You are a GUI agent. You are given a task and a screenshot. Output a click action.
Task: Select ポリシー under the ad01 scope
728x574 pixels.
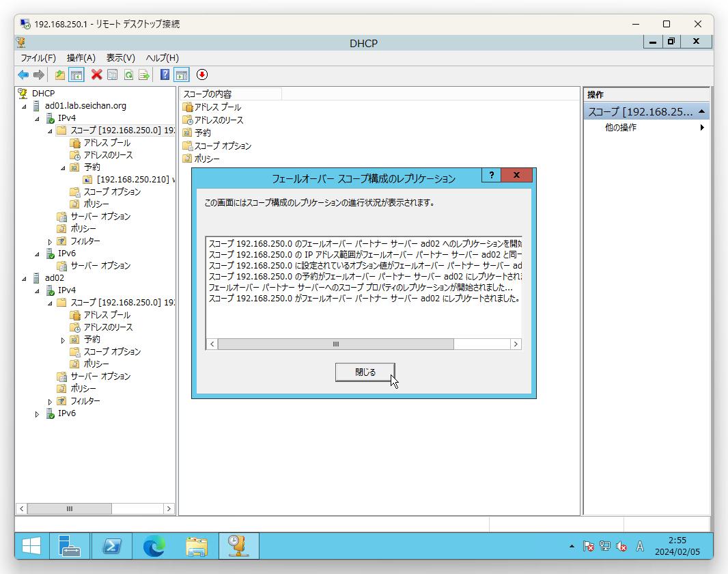[x=96, y=204]
